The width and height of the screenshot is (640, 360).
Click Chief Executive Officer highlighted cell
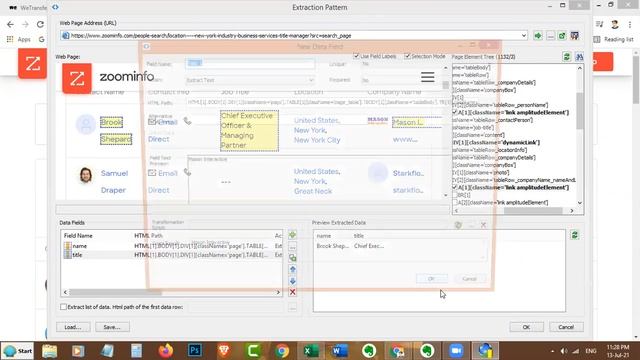tap(249, 131)
